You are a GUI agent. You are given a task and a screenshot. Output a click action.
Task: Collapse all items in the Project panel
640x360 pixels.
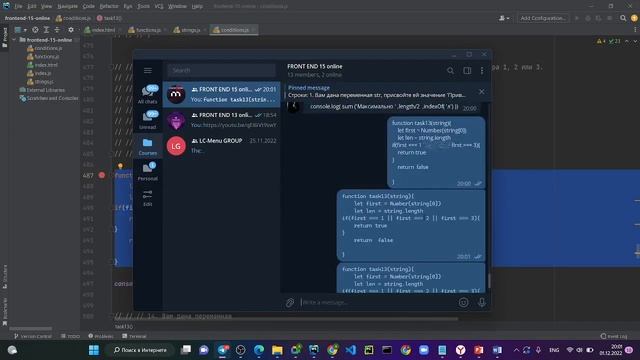[57, 30]
